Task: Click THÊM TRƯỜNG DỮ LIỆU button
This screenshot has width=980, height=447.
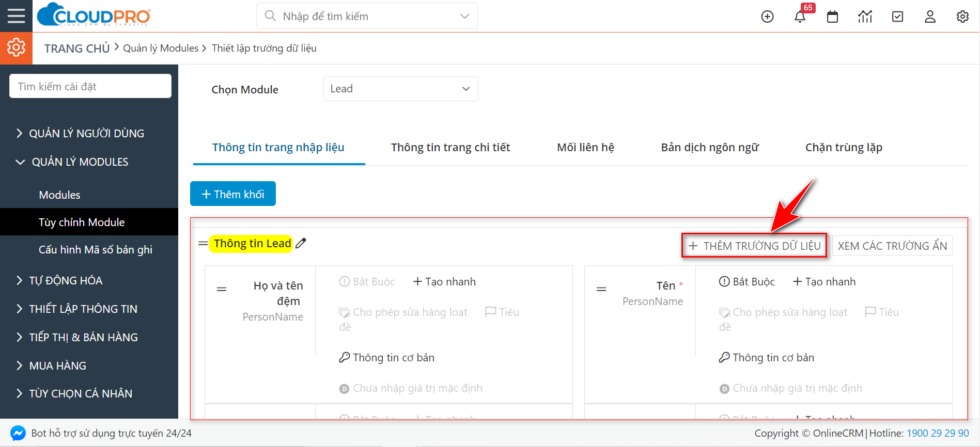Action: (754, 246)
